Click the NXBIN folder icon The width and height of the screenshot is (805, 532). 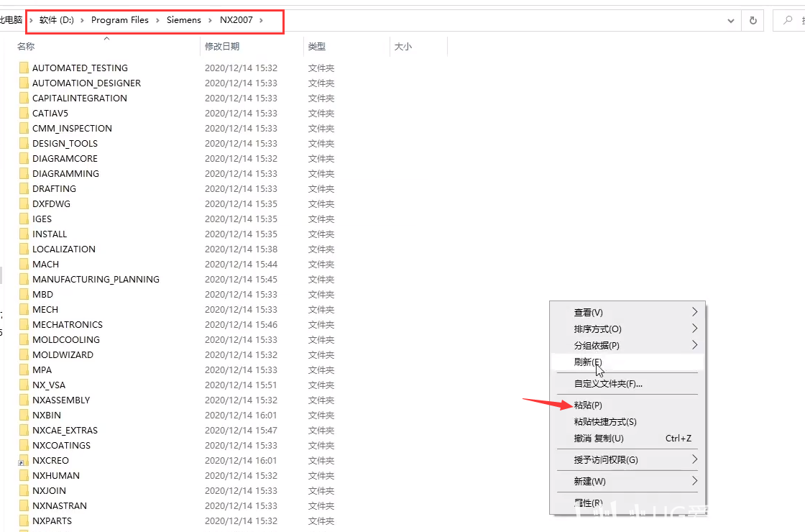[x=24, y=415]
